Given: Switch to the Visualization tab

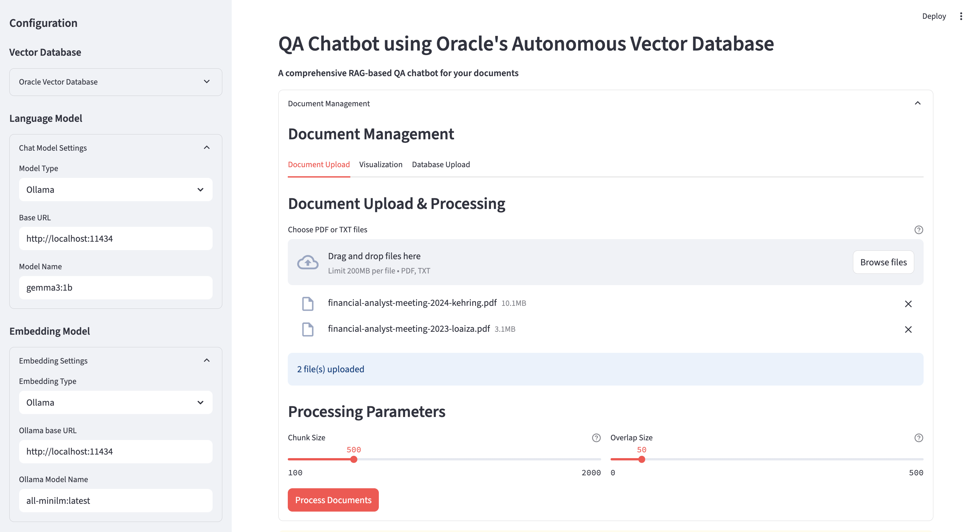Looking at the screenshot, I should pyautogui.click(x=380, y=165).
